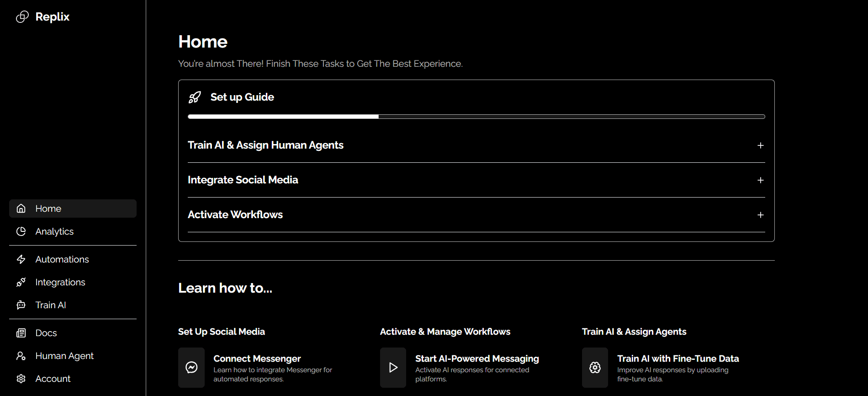Viewport: 868px width, 396px height.
Task: Click the play icon for Start AI-Powered Messaging
Action: tap(393, 367)
